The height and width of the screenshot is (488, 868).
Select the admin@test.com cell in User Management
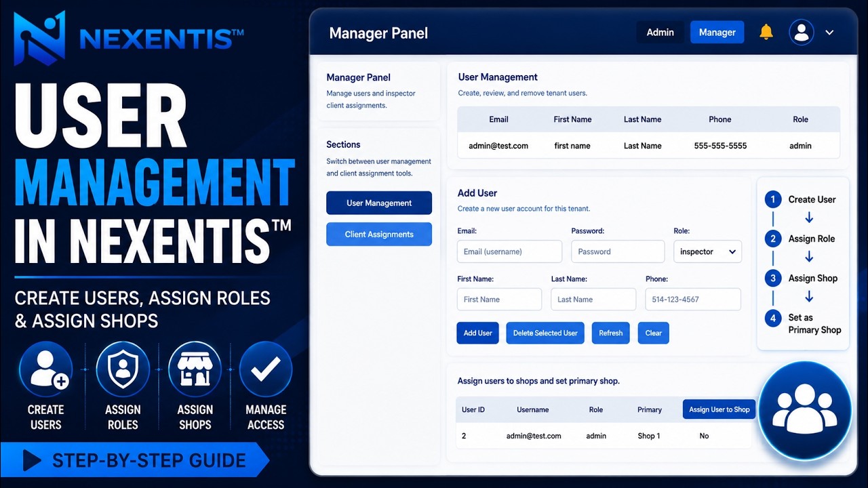coord(498,146)
